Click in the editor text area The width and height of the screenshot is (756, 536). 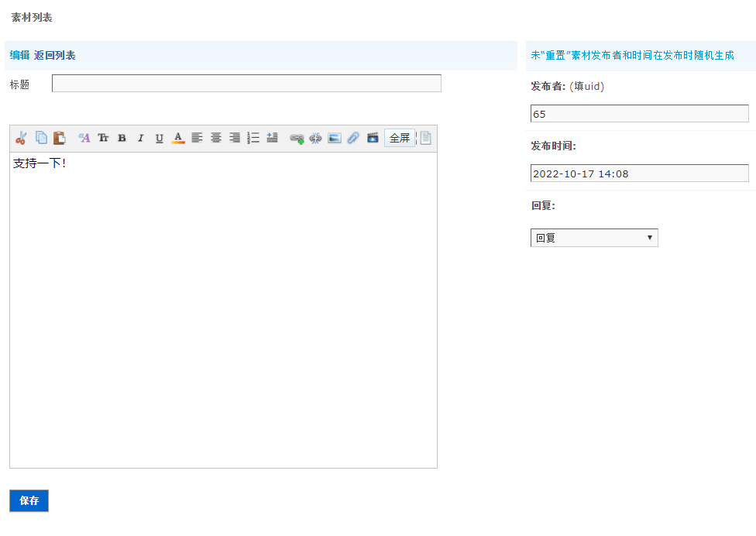(223, 310)
